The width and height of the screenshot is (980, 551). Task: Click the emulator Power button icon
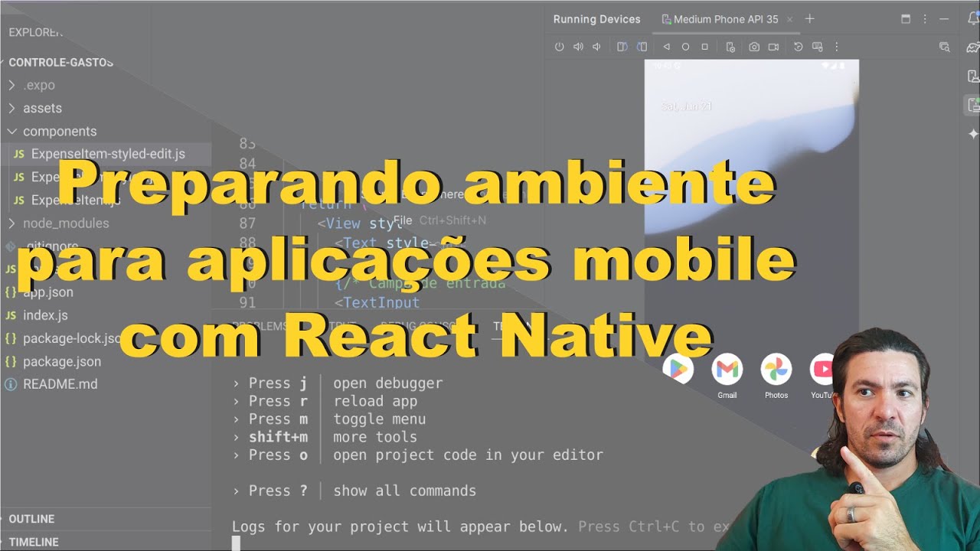560,47
